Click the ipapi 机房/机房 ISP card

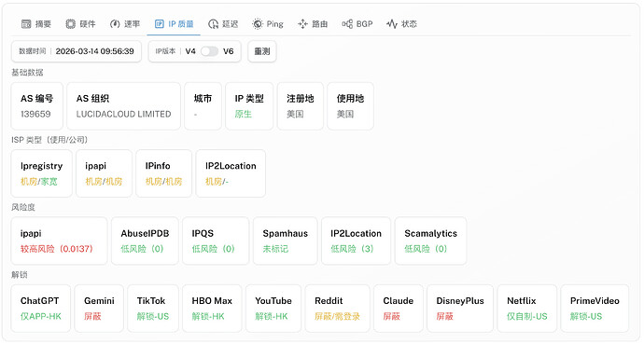pos(104,173)
